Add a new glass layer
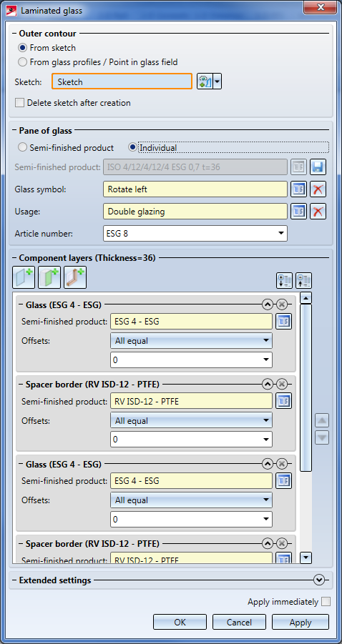342x644 pixels. 24,277
